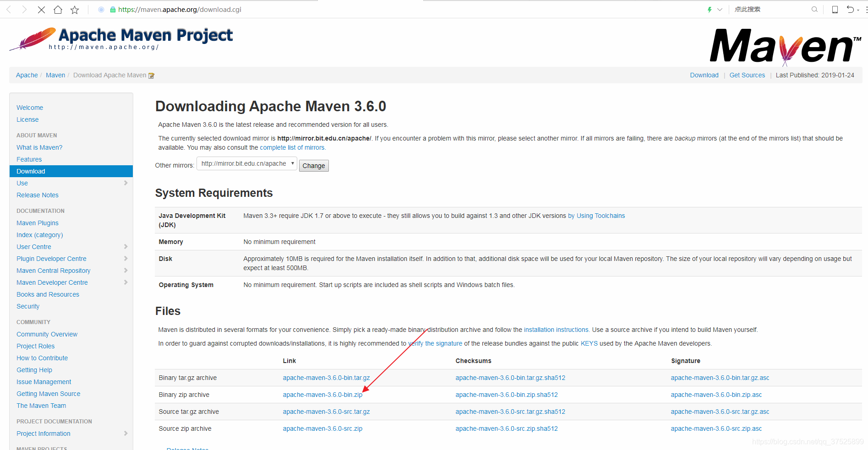
Task: Open Getting Help sidebar link
Action: [x=34, y=370]
